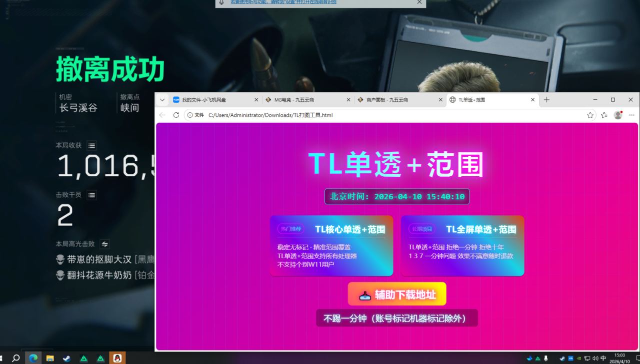Switch to the 我的文件-小飞机网盘 tab
Screen dimensions: 640x364
(x=212, y=100)
